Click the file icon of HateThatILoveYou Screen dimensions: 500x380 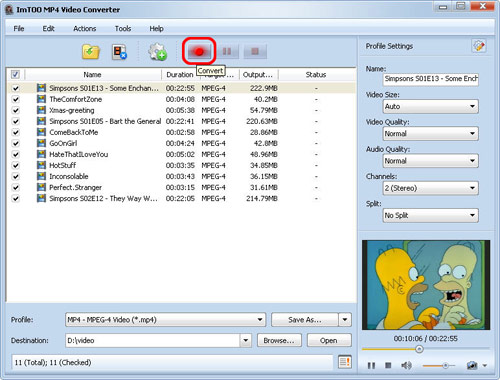click(41, 154)
